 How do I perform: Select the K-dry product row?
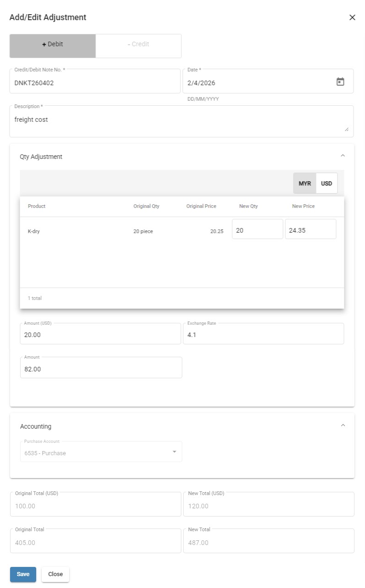182,231
